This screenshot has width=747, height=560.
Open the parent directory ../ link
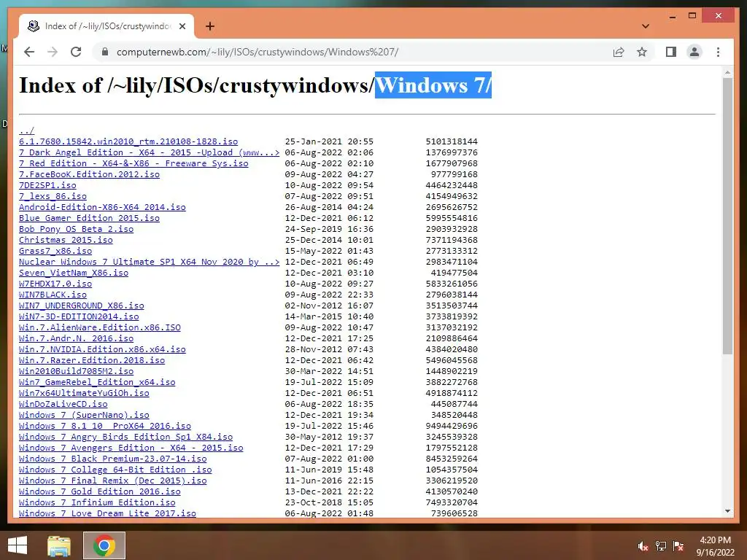tap(27, 131)
